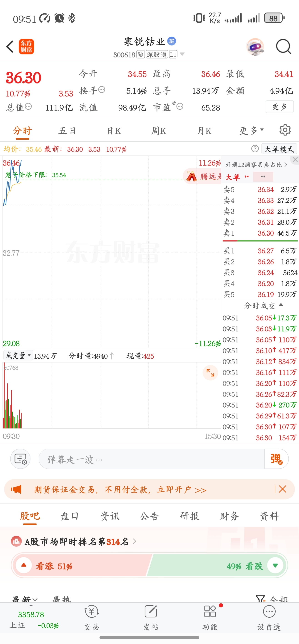Select the 买5 36.19 order row
The height and width of the screenshot is (644, 299).
point(260,294)
